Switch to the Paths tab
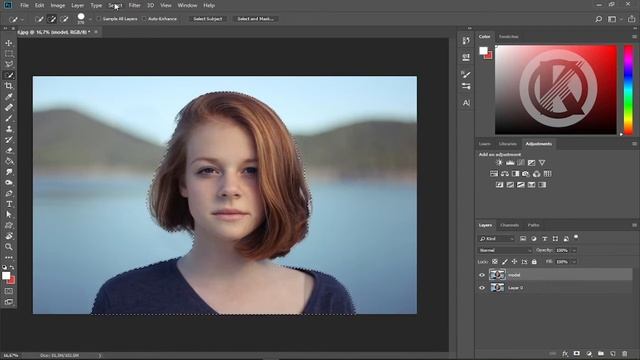The image size is (640, 360). 533,225
